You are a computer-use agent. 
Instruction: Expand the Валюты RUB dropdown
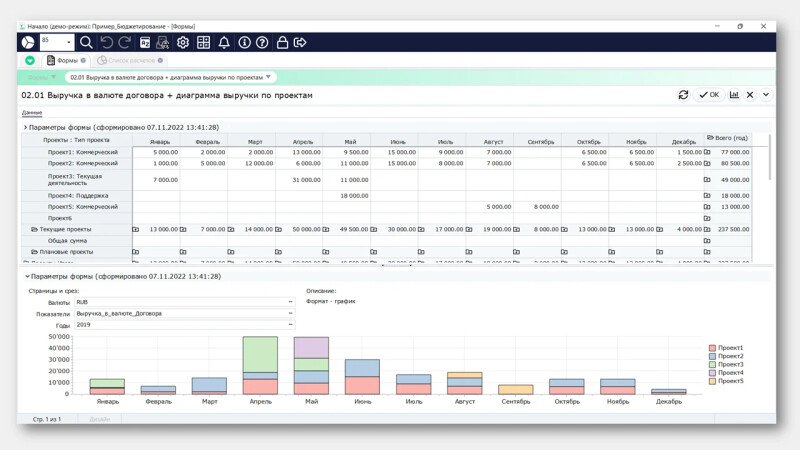coord(291,301)
